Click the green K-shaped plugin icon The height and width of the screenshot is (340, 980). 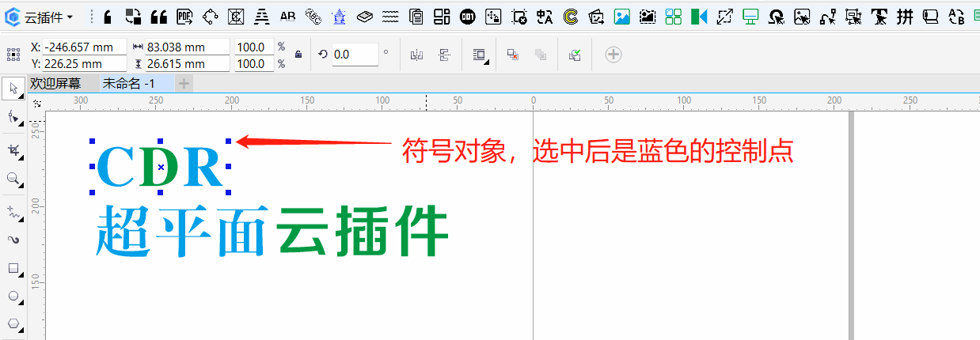tap(698, 17)
